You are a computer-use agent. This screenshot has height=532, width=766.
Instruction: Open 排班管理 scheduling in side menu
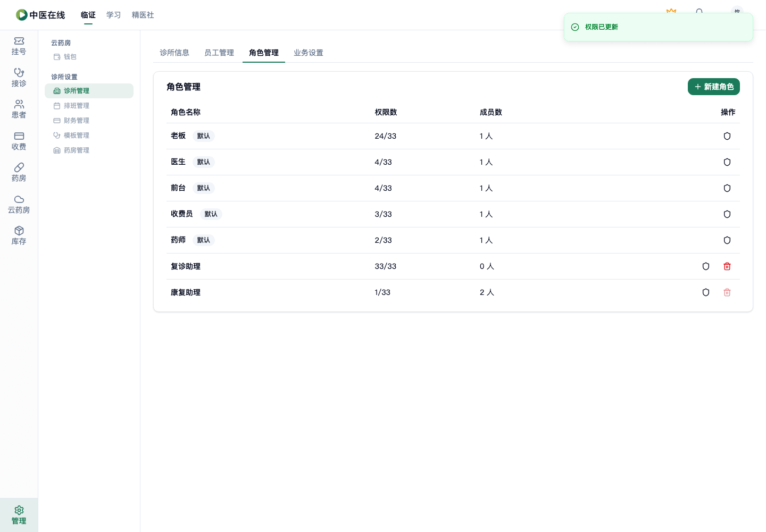point(89,106)
